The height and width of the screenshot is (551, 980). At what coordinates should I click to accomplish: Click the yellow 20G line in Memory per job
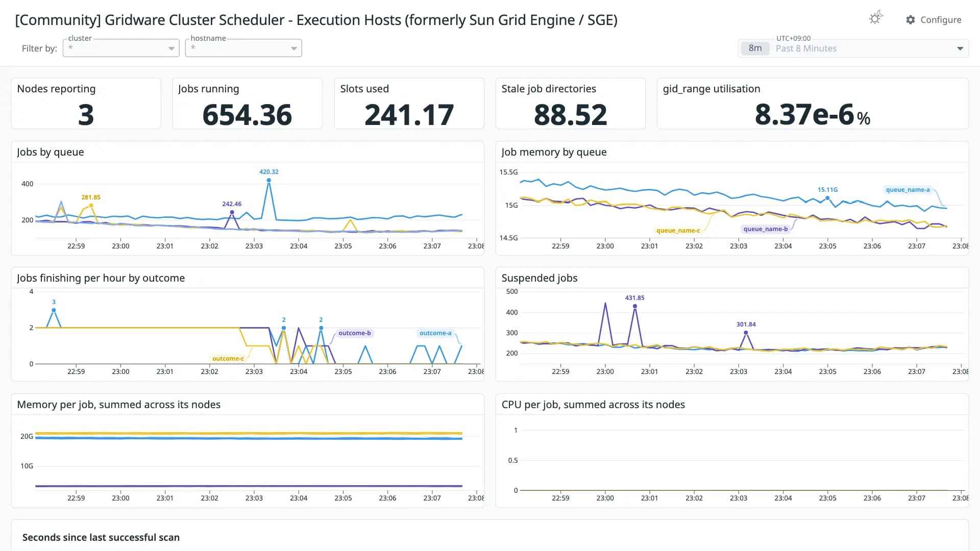click(249, 433)
